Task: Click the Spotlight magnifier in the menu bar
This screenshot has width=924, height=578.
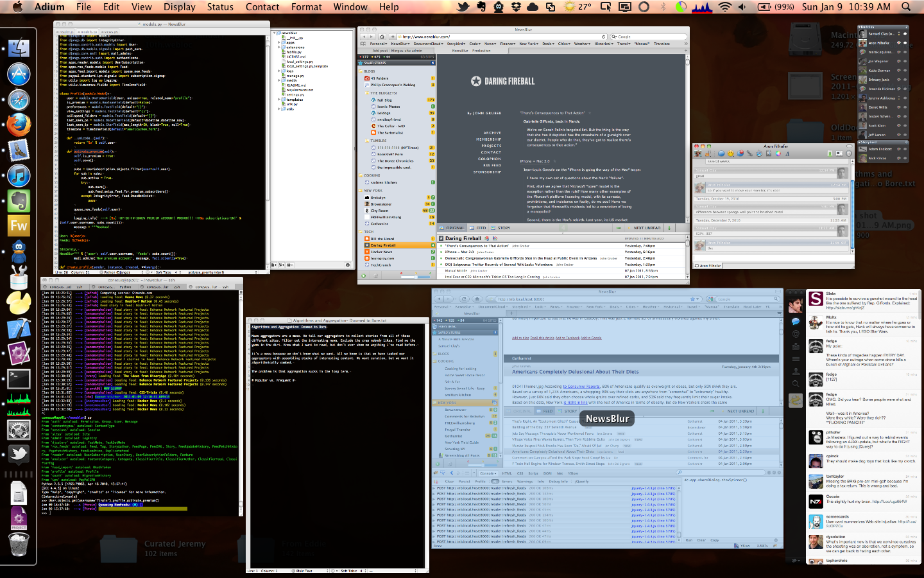Action: pyautogui.click(x=906, y=6)
